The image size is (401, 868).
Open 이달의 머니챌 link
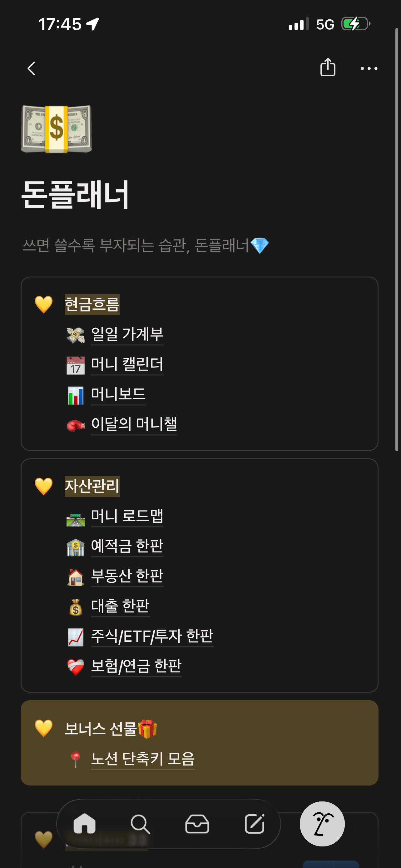coord(134,424)
